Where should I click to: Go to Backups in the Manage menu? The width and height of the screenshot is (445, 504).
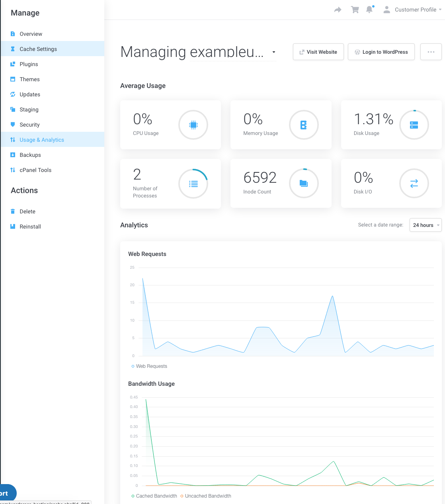pyautogui.click(x=30, y=155)
